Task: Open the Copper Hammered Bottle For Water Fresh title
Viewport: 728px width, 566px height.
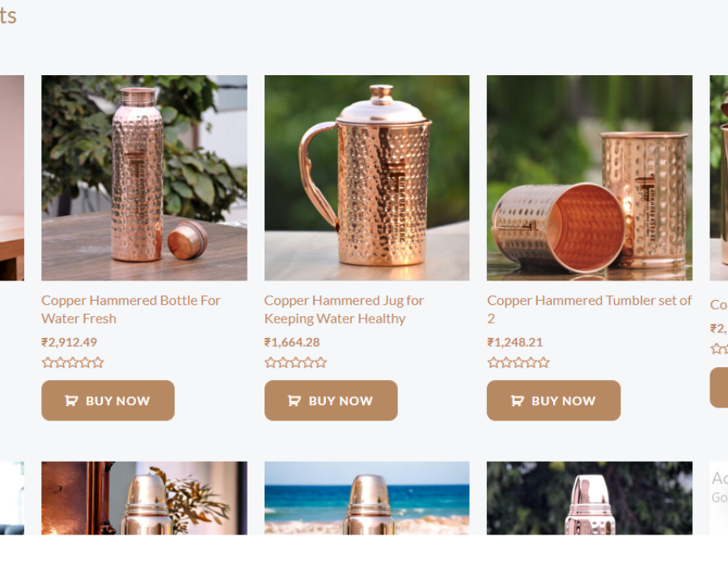Action: 131,310
